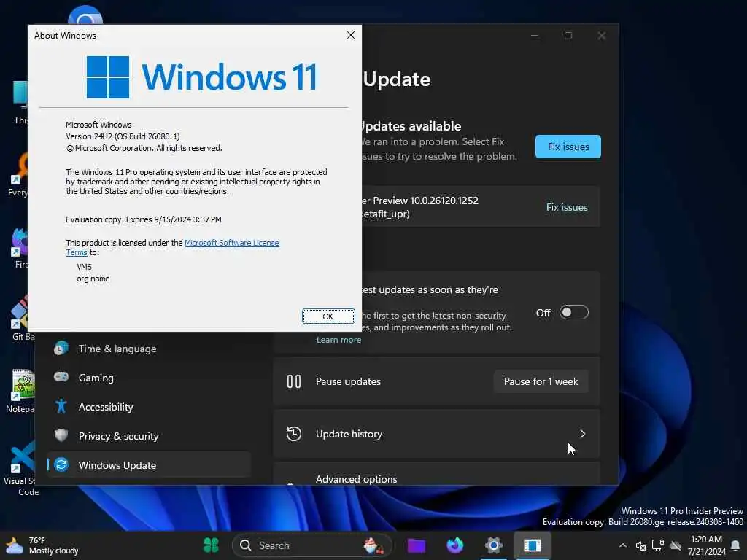The image size is (747, 560).
Task: Close the About Windows dialog
Action: coord(351,35)
